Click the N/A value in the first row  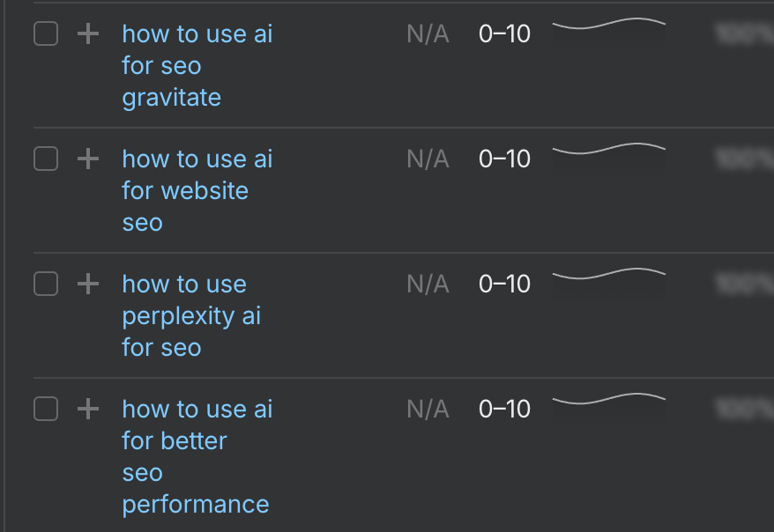coord(427,33)
